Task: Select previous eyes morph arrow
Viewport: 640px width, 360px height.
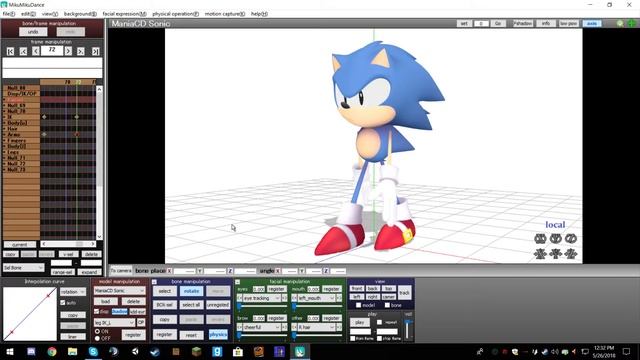Action: pos(240,298)
